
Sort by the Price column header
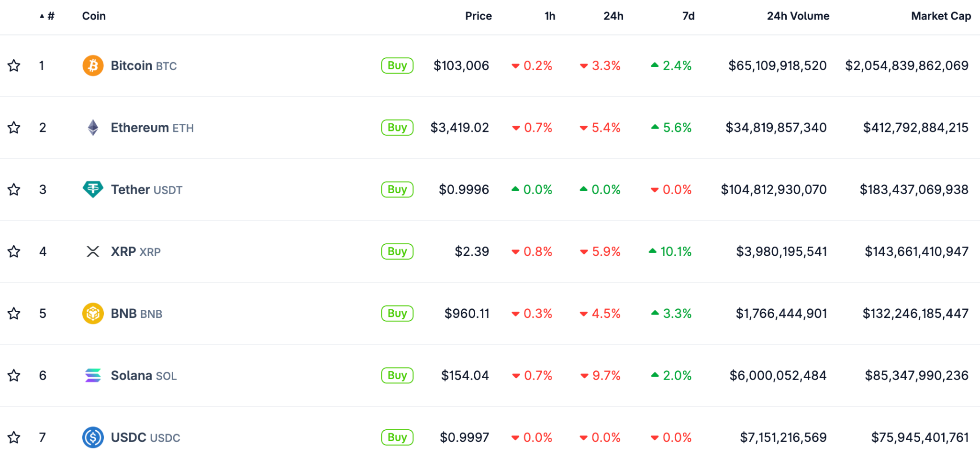pos(478,16)
